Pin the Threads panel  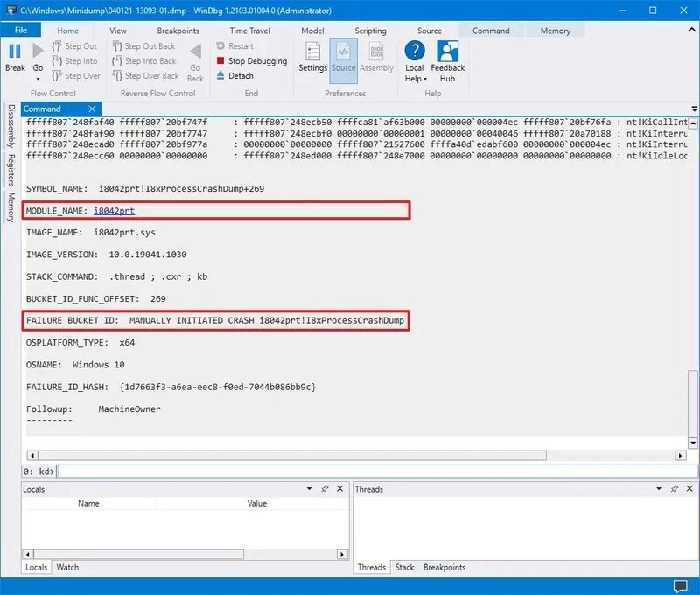tap(674, 489)
